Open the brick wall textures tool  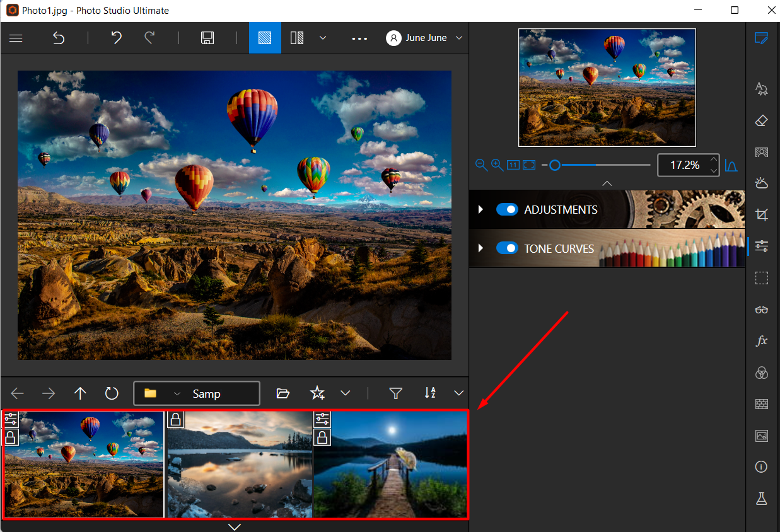pyautogui.click(x=762, y=404)
